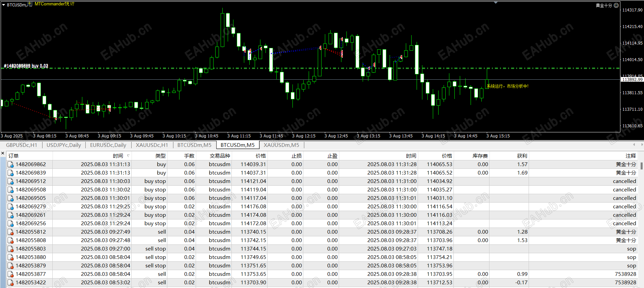Click close time 2025.08.03 09:27:03
The image size is (644, 288).
pyautogui.click(x=392, y=249)
